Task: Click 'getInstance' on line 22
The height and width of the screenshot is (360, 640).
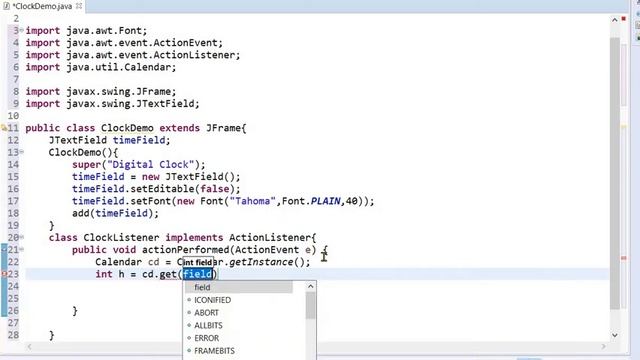Action: pos(261,262)
